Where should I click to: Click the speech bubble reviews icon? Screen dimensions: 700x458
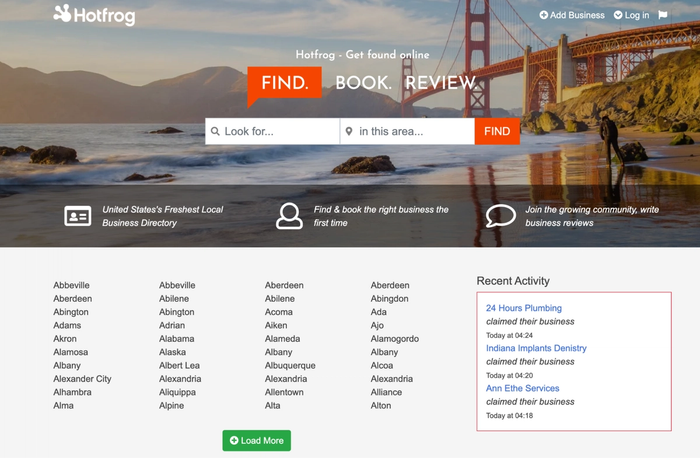[500, 216]
